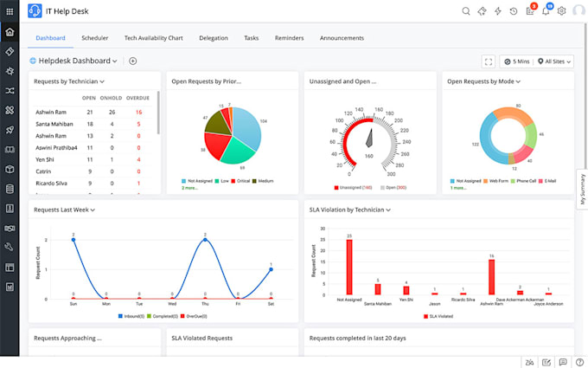
Task: Open the chat icon in bottom bar
Action: click(x=563, y=362)
